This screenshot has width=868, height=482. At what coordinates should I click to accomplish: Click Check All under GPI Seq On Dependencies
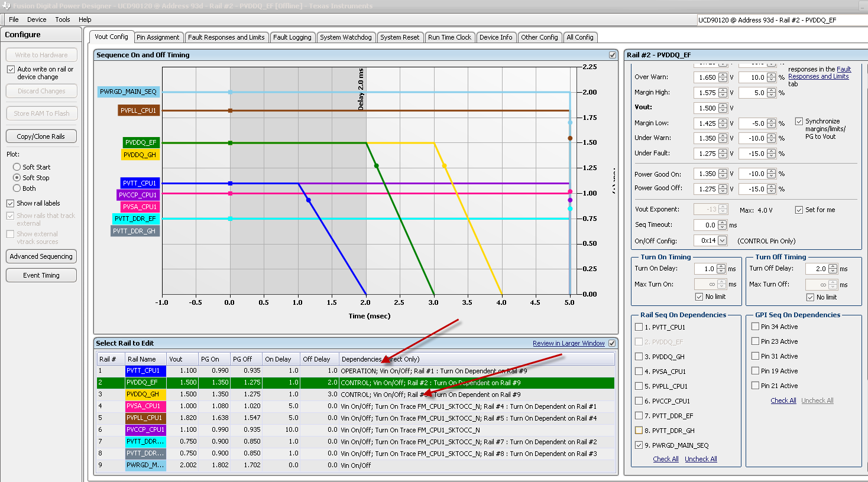click(783, 400)
